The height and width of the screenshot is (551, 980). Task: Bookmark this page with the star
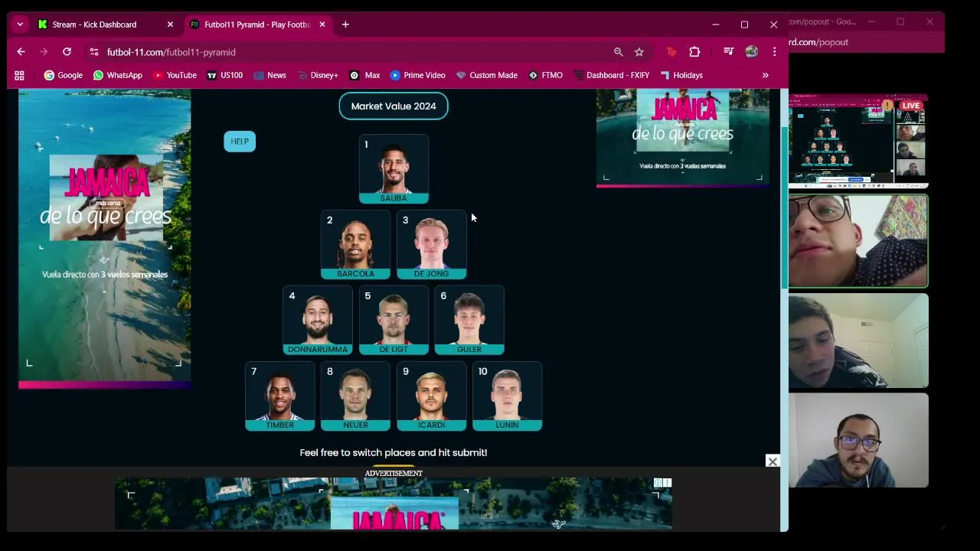(639, 52)
